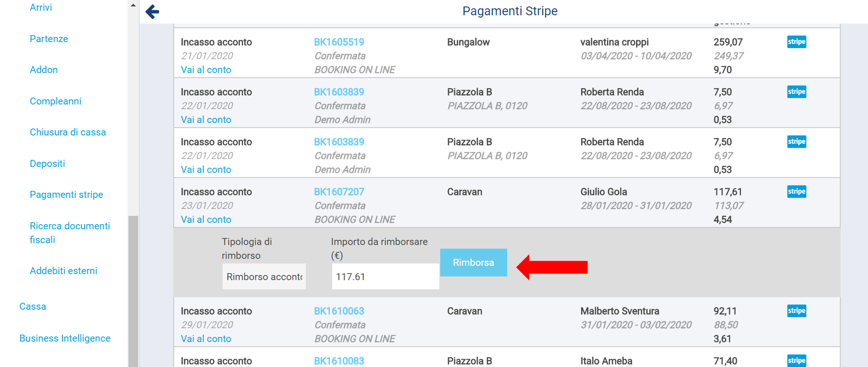Viewport: 868px width, 367px height.
Task: Open booking BK1610063 link
Action: 339,311
